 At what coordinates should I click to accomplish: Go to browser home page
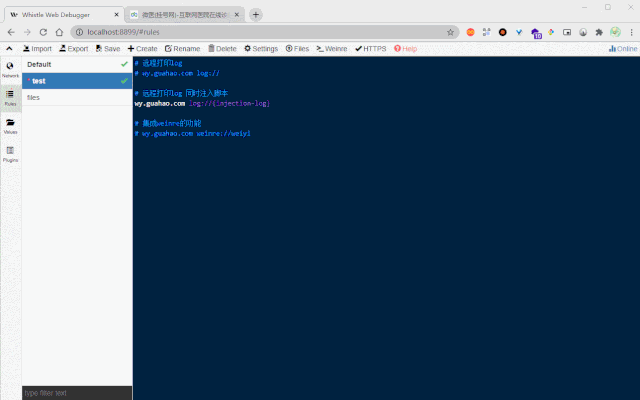click(x=59, y=32)
